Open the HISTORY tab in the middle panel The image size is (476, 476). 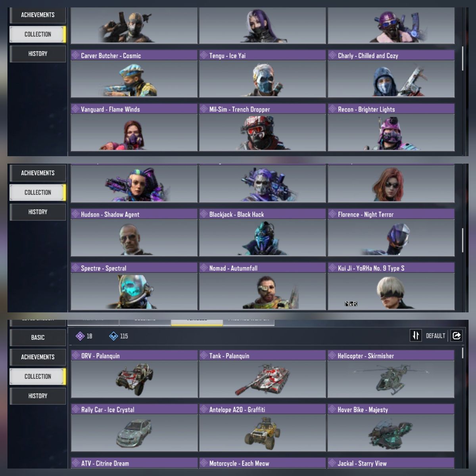coord(38,212)
